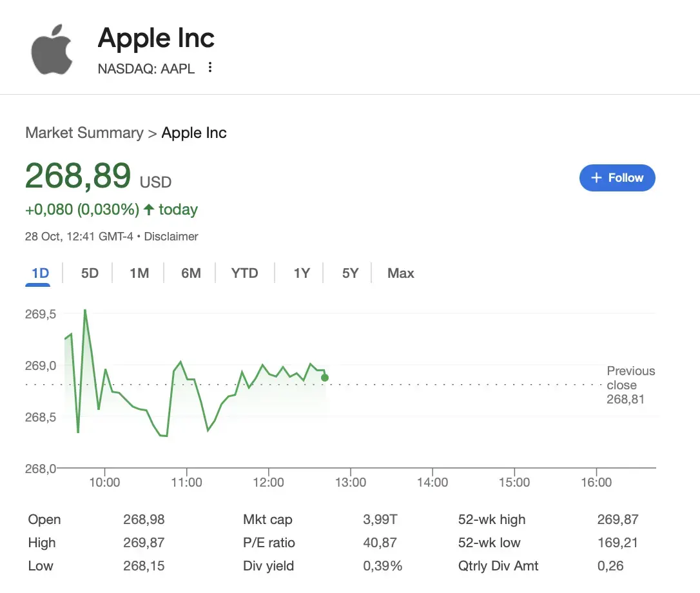Image resolution: width=700 pixels, height=593 pixels.
Task: Switch to the 1M chart view
Action: 139,273
